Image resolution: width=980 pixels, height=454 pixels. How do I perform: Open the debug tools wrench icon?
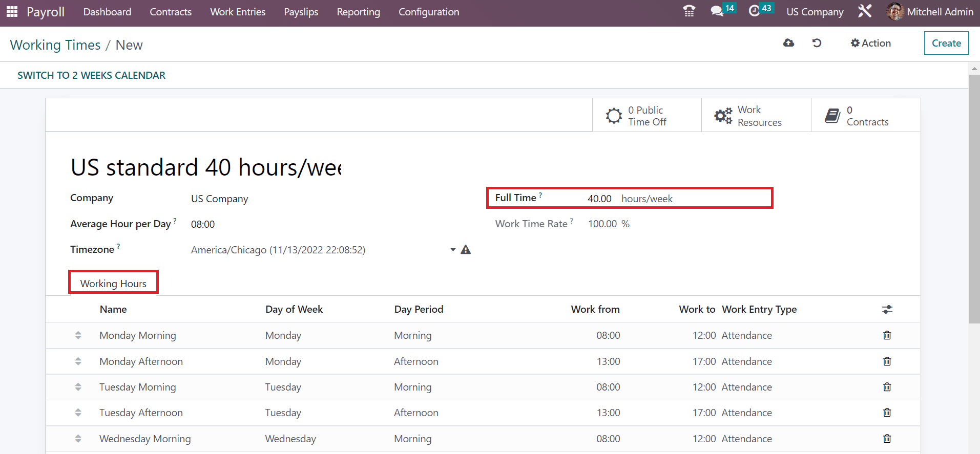point(865,11)
